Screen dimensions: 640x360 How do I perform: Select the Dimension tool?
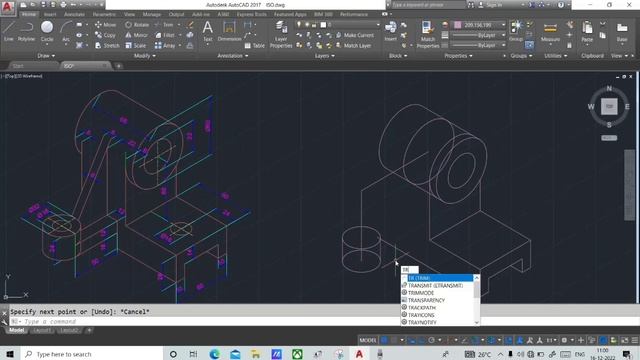229,31
